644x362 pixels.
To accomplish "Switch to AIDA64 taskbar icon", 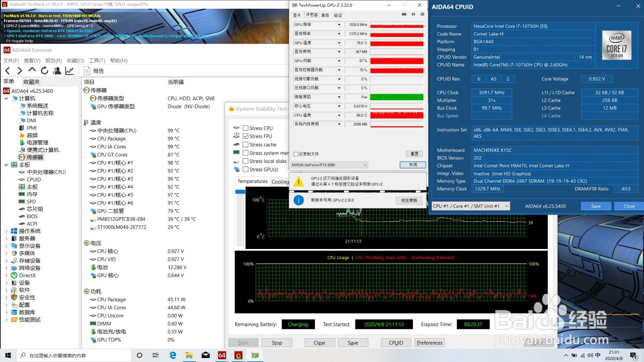I will 222,355.
